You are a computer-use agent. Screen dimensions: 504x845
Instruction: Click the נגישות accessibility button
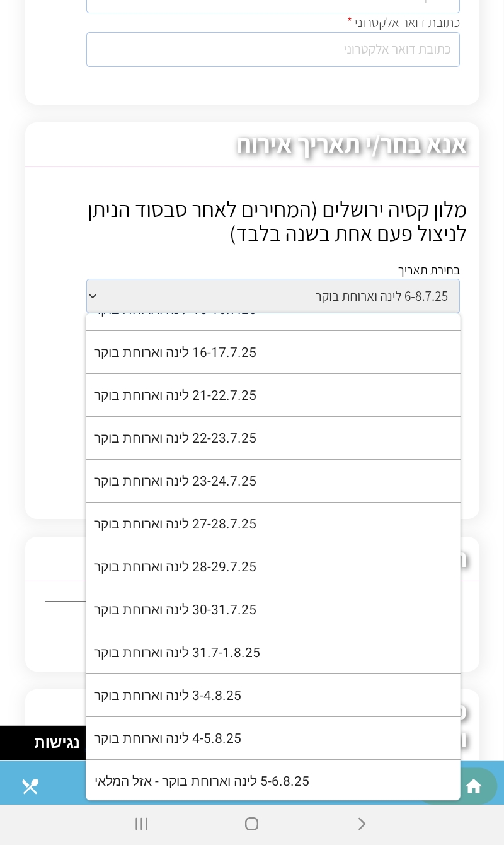tap(56, 743)
